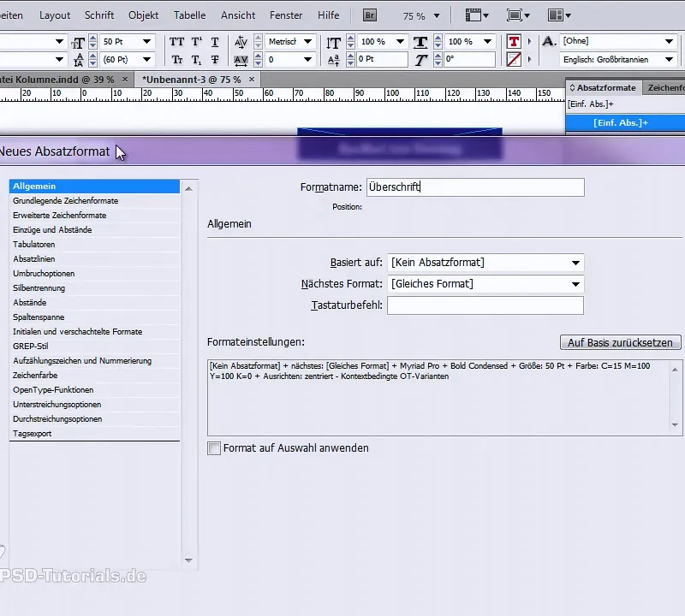Viewport: 685px width, 616px height.
Task: Close the Unbenannt-3 document tab
Action: click(252, 79)
